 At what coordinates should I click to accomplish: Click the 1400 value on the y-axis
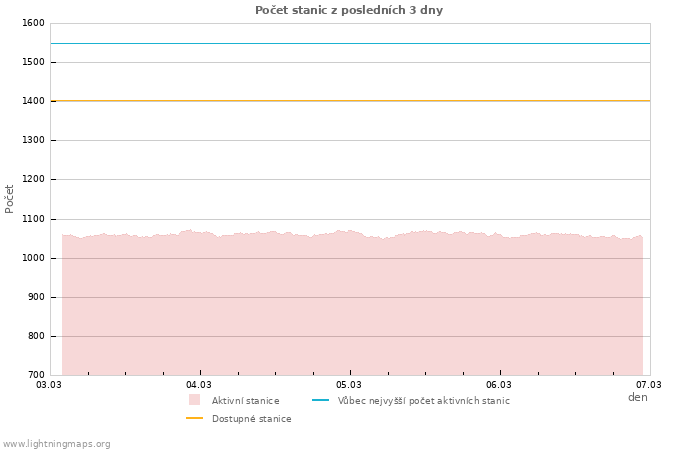click(x=32, y=101)
